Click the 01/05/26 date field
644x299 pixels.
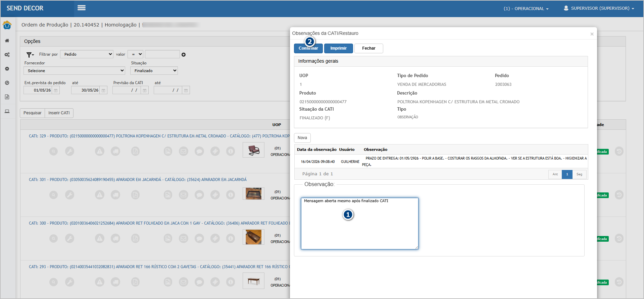pyautogui.click(x=38, y=91)
